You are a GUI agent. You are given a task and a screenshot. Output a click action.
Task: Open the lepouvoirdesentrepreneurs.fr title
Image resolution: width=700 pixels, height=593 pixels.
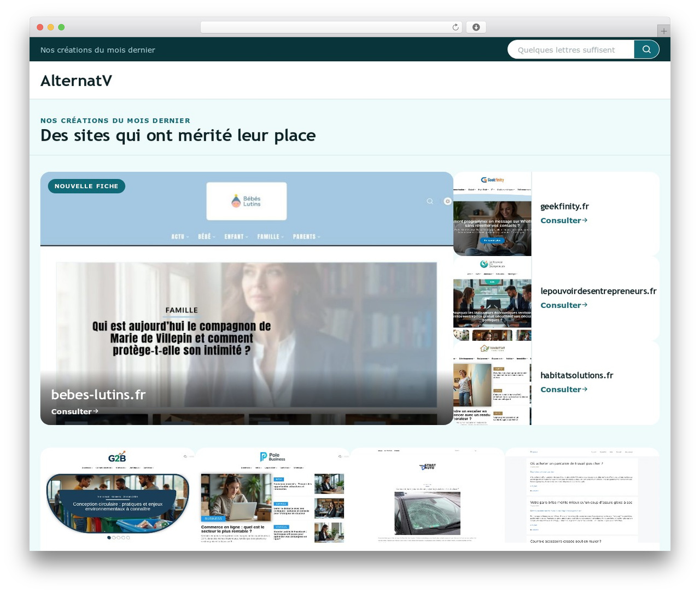(x=598, y=291)
